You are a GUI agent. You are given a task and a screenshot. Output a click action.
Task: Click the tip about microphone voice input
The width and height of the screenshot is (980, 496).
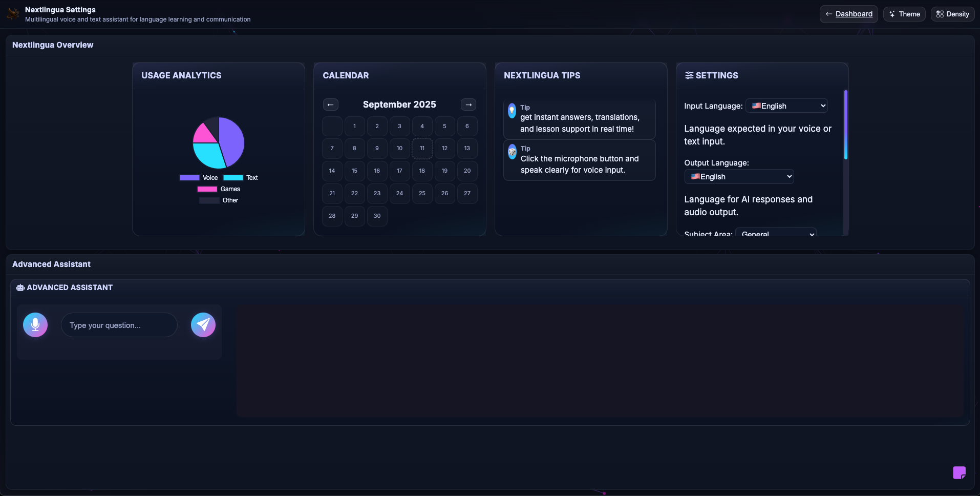point(580,160)
